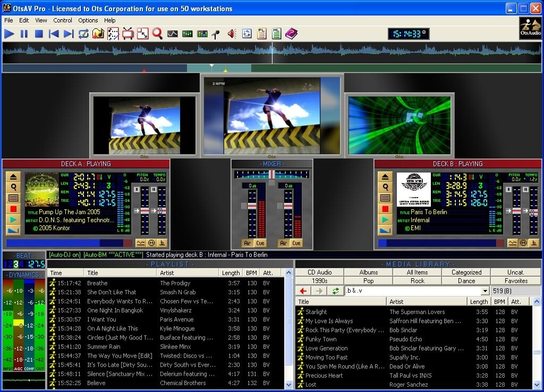Select "Summer Rain" in the playlist
The height and width of the screenshot is (392, 544).
(x=104, y=347)
